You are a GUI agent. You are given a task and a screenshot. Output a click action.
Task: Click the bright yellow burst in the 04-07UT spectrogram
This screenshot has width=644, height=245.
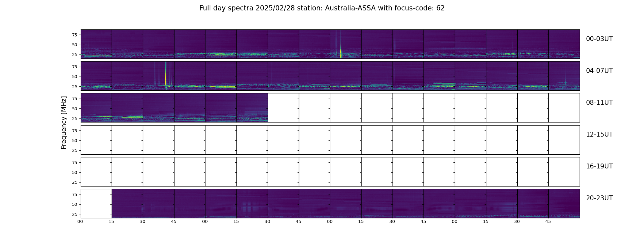[166, 77]
